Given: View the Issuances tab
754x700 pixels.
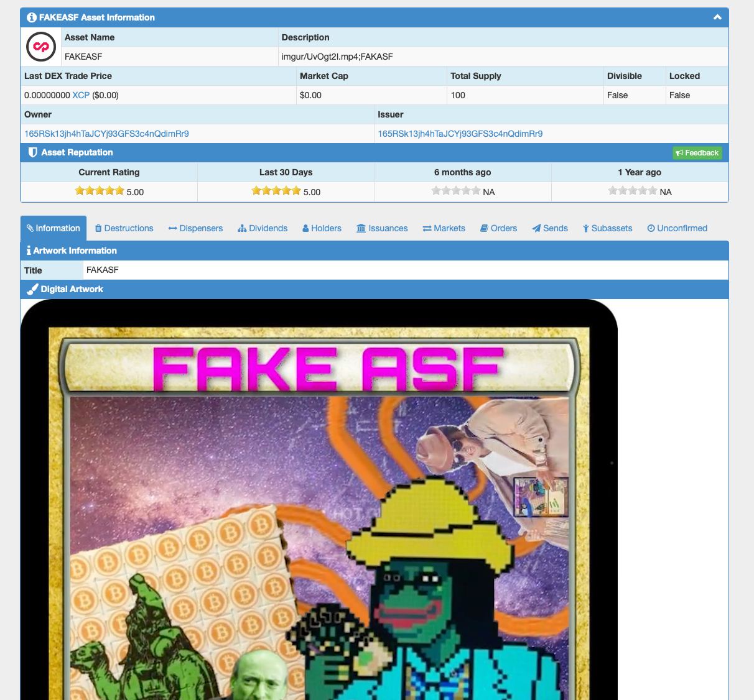Looking at the screenshot, I should (x=382, y=228).
